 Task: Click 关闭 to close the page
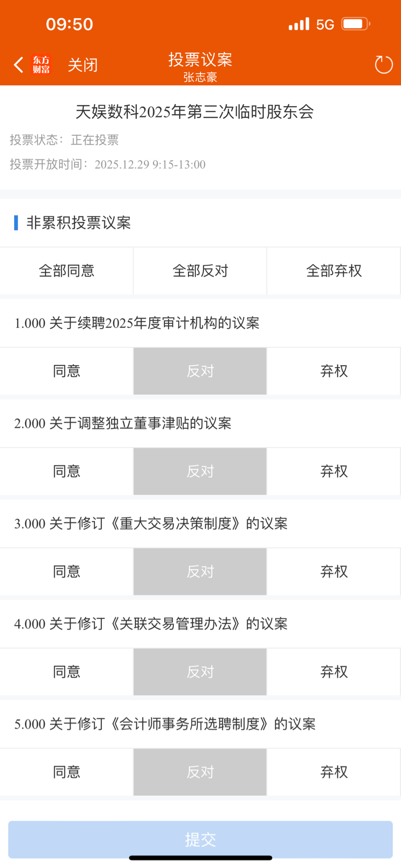click(82, 65)
